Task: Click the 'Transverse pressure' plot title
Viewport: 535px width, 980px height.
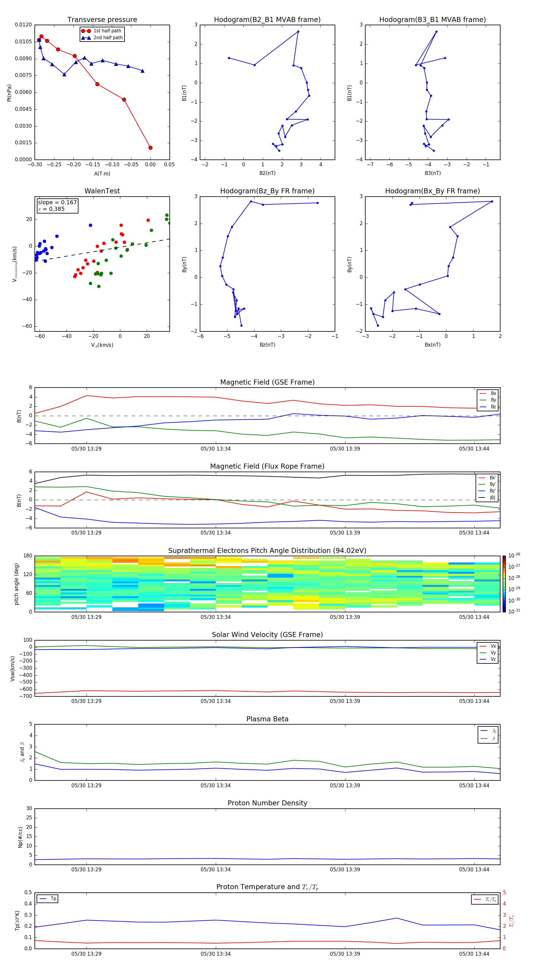Action: [102, 20]
